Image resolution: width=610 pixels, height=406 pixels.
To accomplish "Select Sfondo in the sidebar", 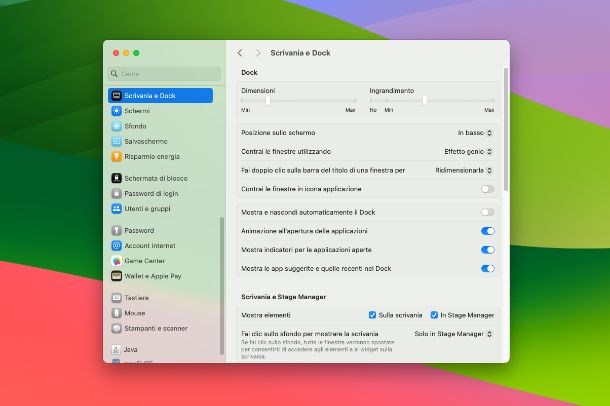I will pyautogui.click(x=160, y=126).
